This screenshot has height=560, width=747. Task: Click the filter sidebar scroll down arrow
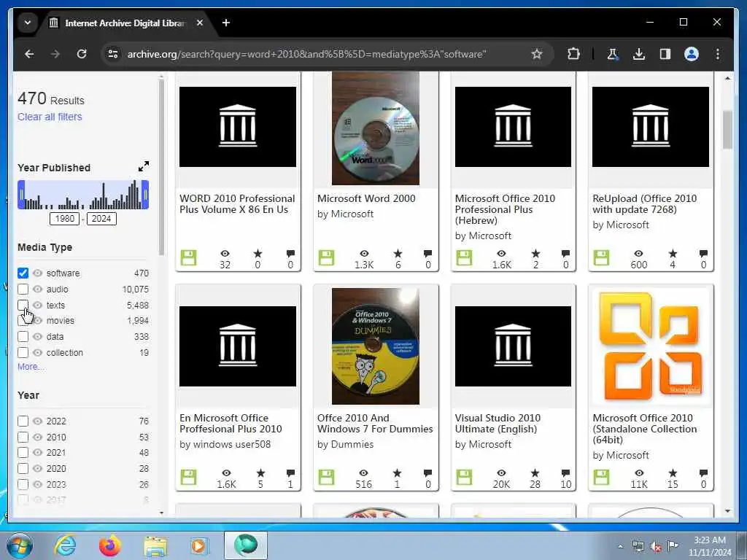(x=161, y=513)
